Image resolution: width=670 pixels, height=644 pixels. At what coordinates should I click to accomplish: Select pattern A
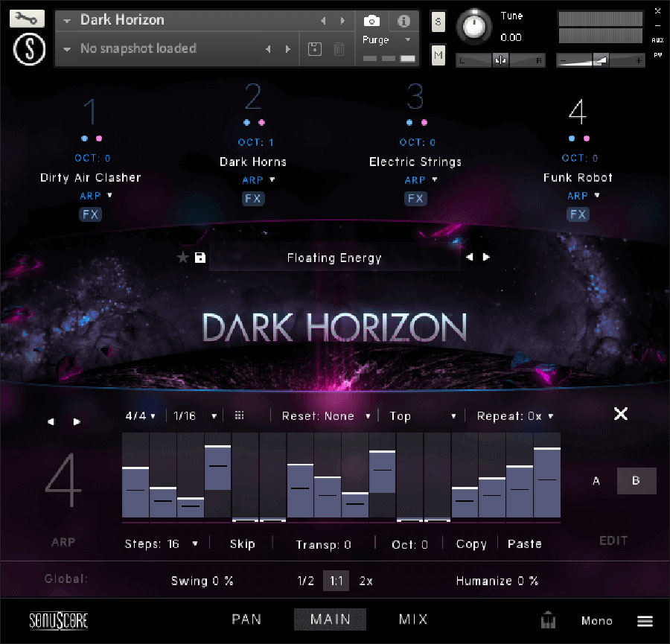(x=596, y=481)
